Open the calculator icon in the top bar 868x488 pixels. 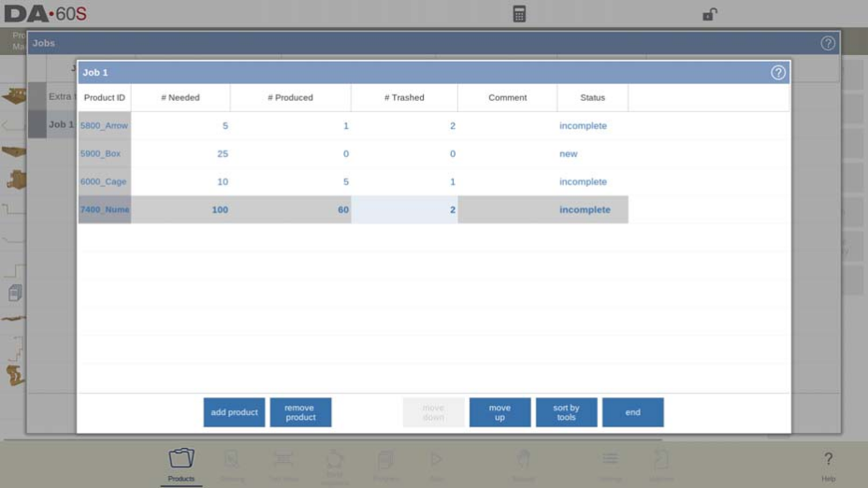click(519, 14)
